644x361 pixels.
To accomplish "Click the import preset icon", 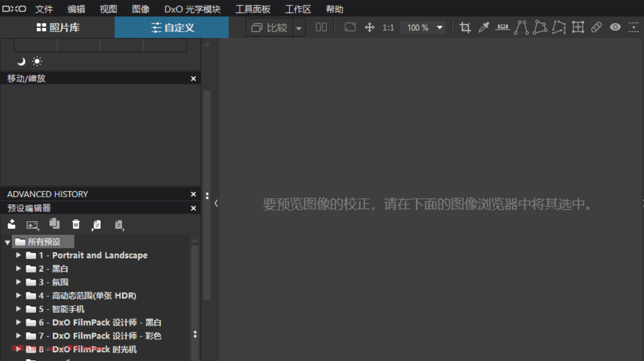I will [12, 224].
